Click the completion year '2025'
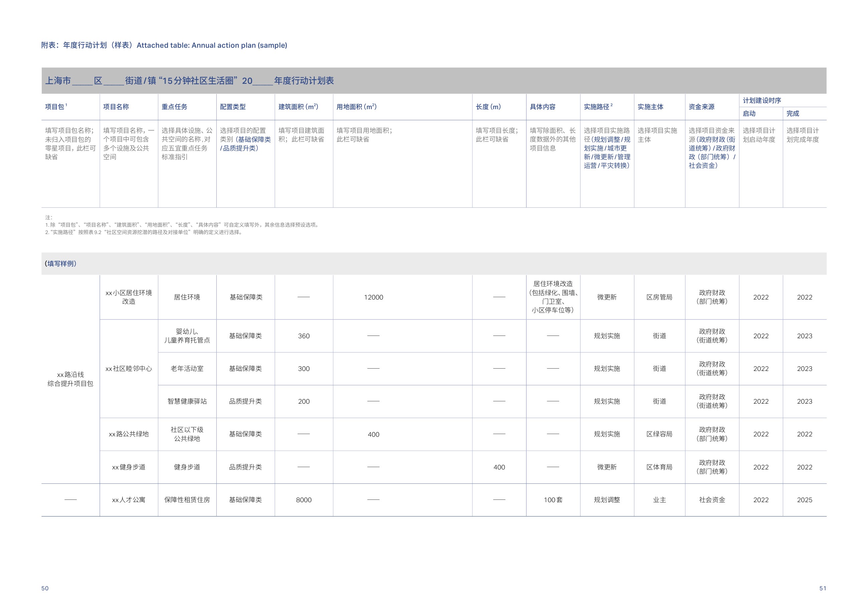The width and height of the screenshot is (868, 614). 805,500
